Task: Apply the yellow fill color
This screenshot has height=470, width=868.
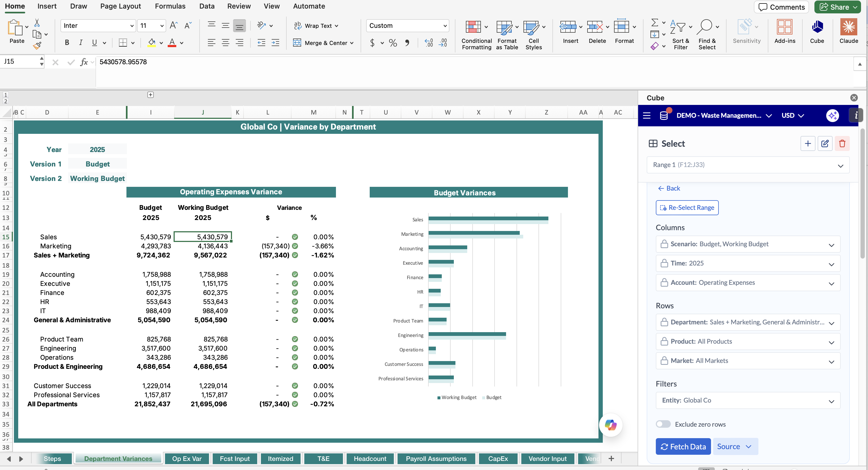Action: click(152, 43)
